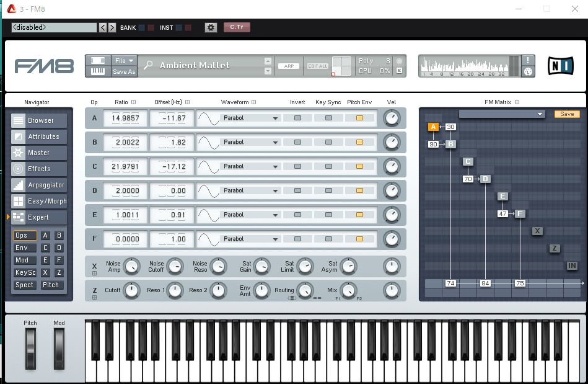Viewport: 588px width, 384px height.
Task: Disable Pitch Env for operator F
Action: [x=359, y=239]
